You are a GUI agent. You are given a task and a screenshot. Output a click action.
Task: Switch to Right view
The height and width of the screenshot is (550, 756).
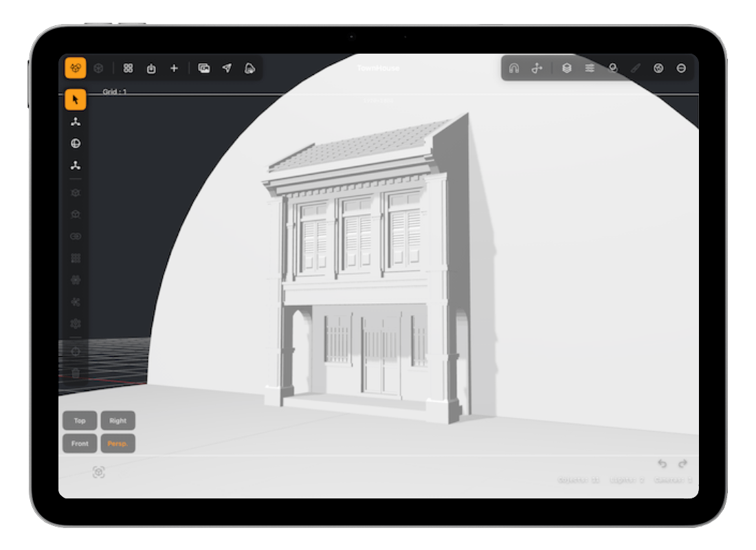tap(118, 421)
